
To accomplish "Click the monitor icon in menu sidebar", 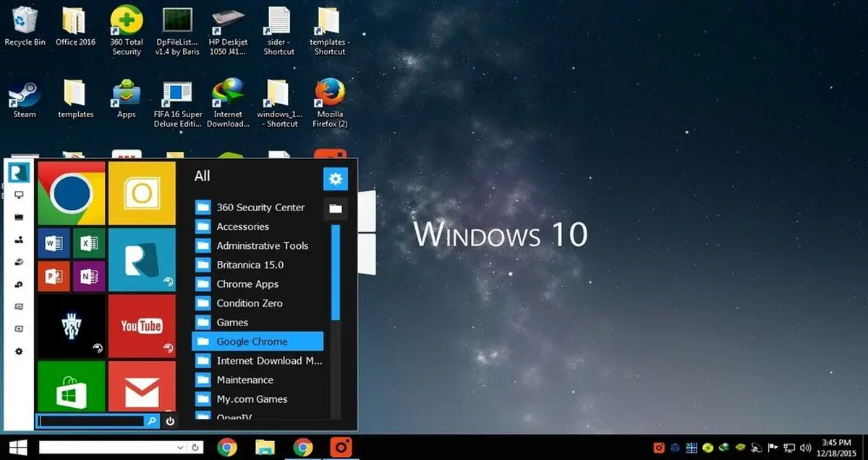I will (x=19, y=195).
